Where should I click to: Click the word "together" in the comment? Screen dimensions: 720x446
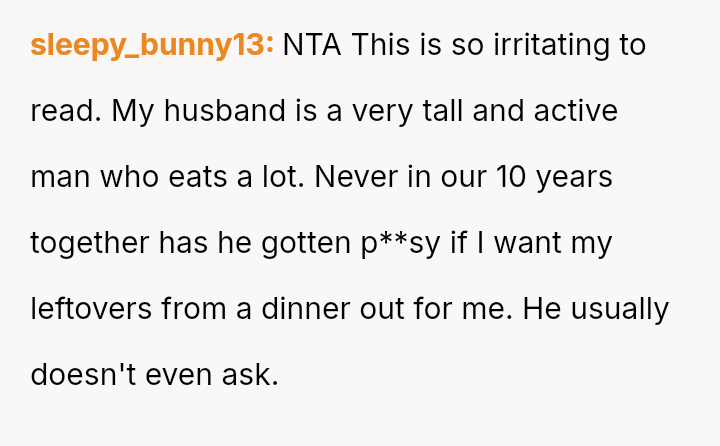pos(90,243)
